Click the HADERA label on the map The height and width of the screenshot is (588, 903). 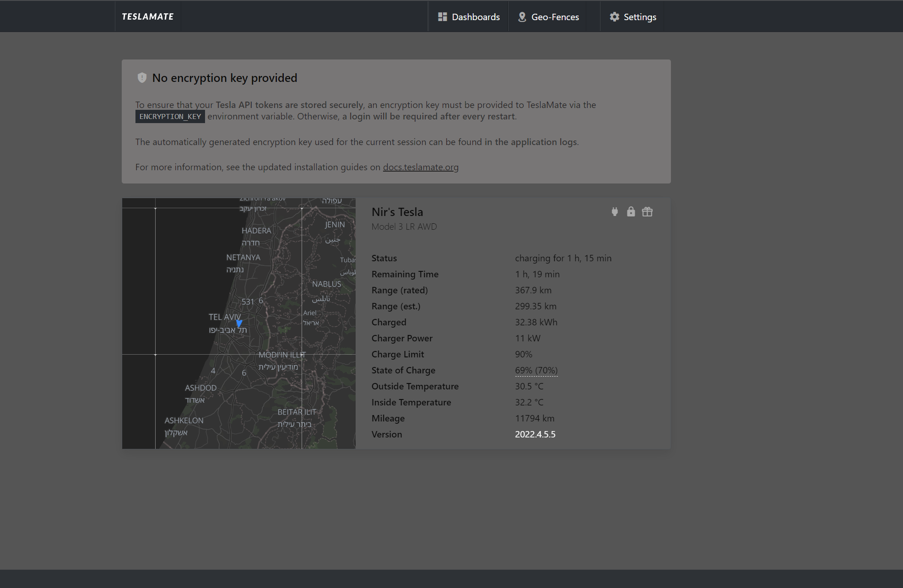256,231
